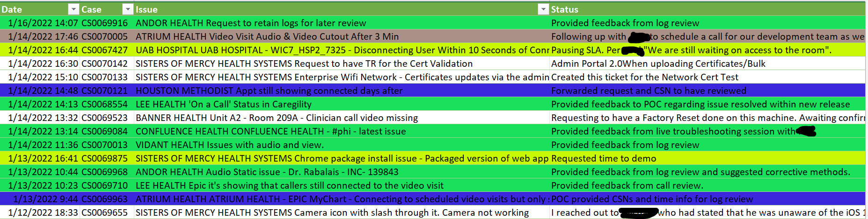Select issue 'ATRIUM HEALTH Video Visit Audio & Video Cutout'
This screenshot has width=868, height=219.
point(342,36)
